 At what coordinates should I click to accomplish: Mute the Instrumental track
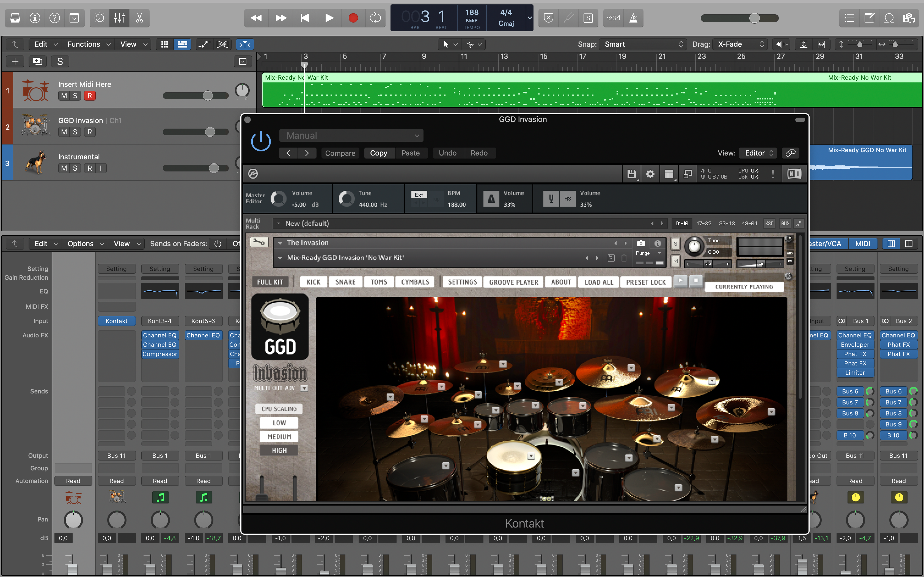pos(64,168)
